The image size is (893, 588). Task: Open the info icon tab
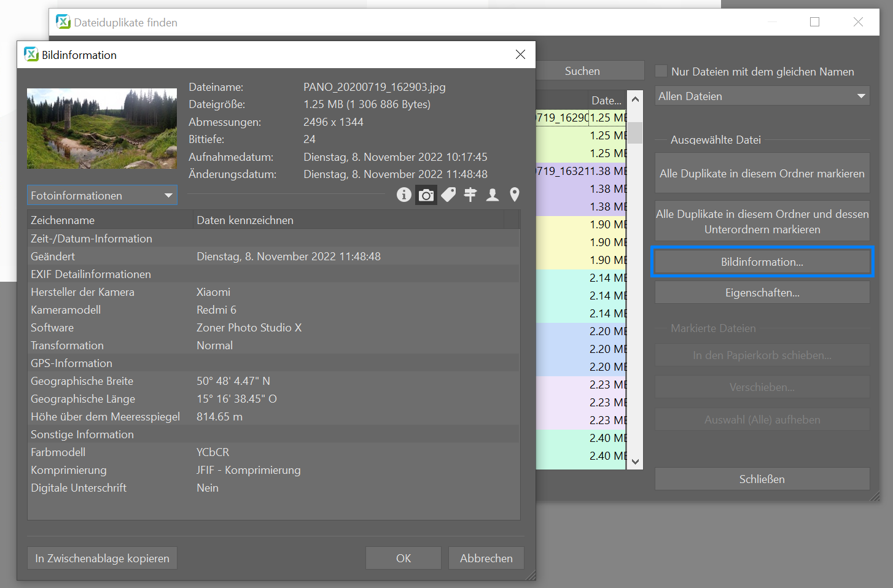click(404, 195)
